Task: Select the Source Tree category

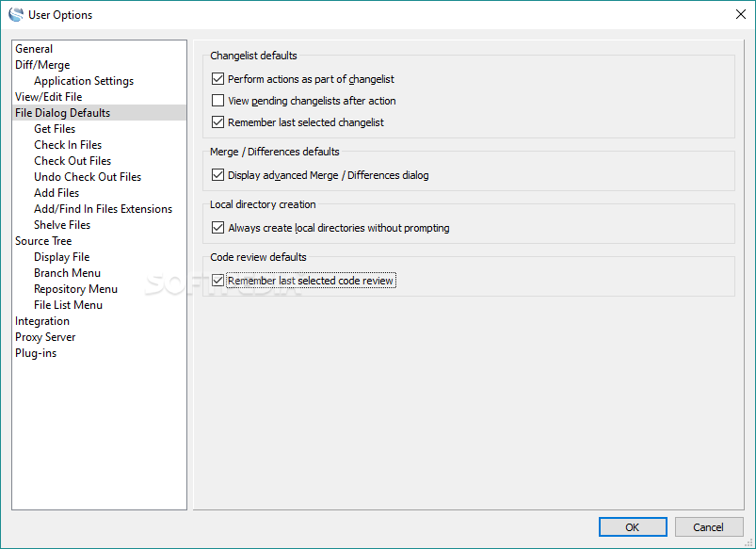Action: click(43, 241)
